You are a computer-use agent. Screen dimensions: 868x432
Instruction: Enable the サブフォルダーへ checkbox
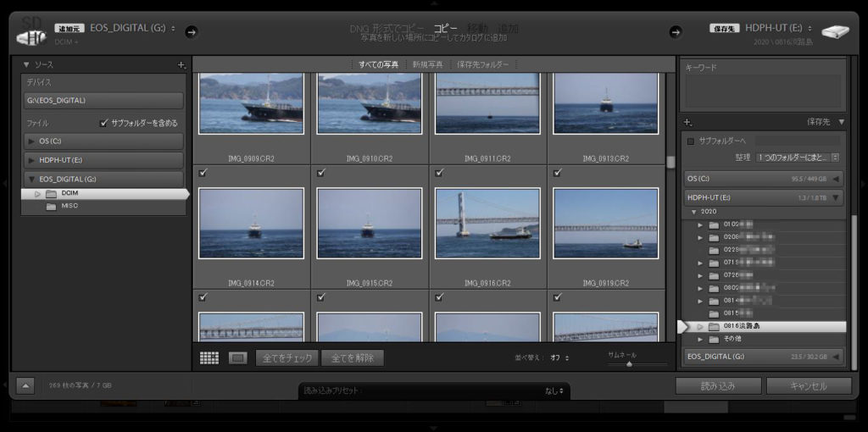point(691,141)
